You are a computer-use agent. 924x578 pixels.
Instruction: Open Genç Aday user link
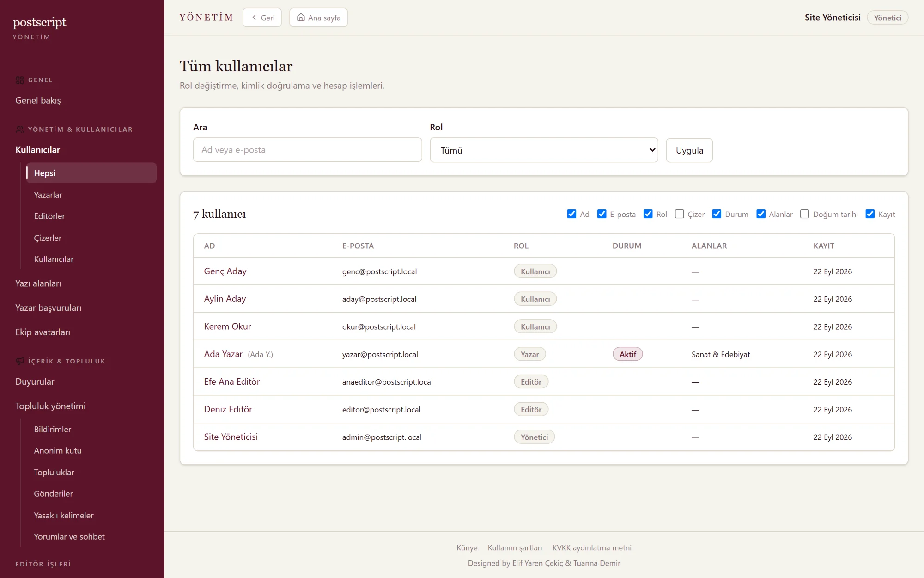click(x=225, y=271)
